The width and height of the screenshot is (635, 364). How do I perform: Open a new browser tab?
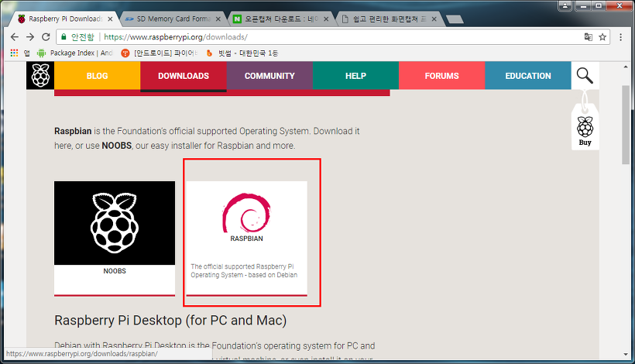[455, 19]
